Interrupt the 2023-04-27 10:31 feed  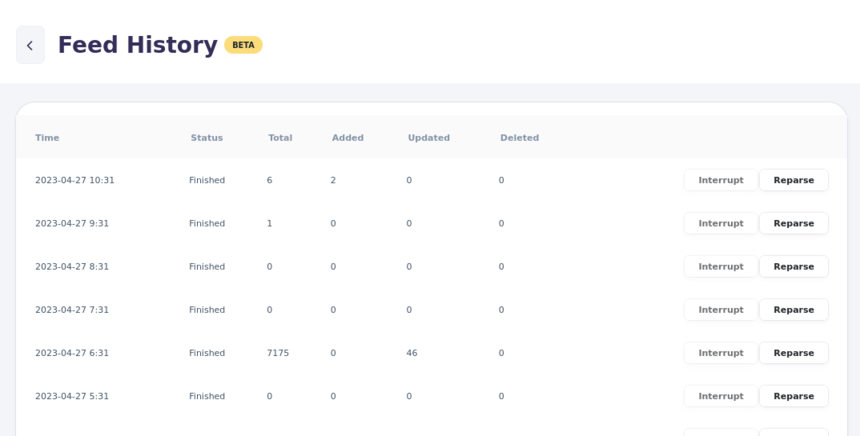pos(720,180)
